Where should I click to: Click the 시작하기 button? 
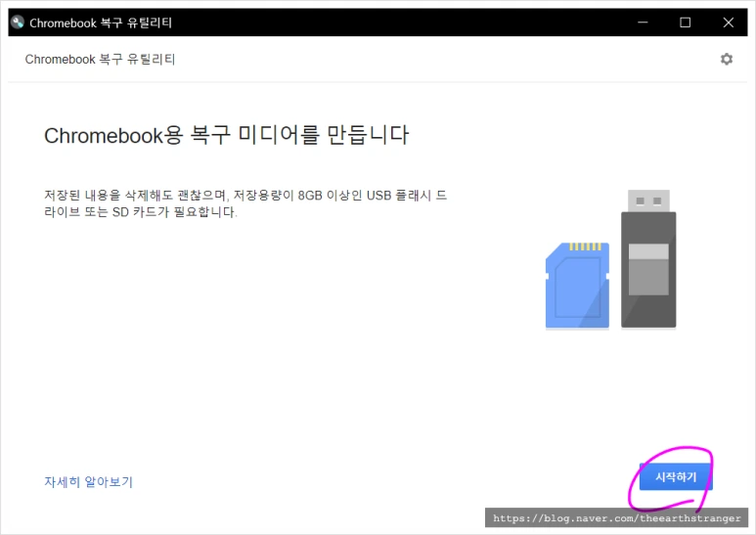[x=676, y=476]
